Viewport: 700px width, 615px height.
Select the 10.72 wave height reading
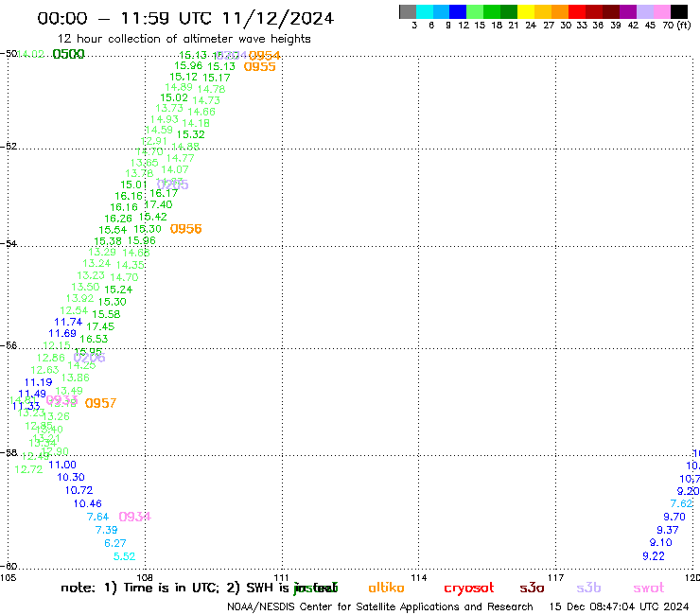click(79, 490)
